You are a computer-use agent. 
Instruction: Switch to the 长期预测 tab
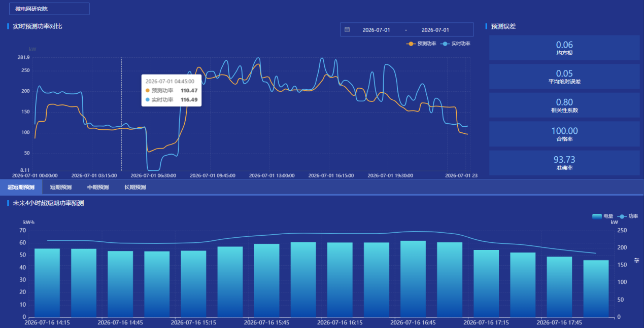135,187
